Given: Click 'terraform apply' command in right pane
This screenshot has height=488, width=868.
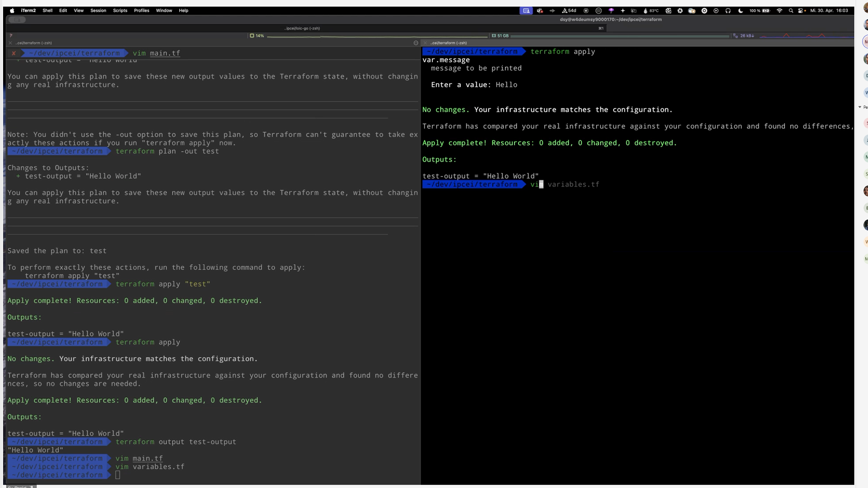Looking at the screenshot, I should [563, 52].
